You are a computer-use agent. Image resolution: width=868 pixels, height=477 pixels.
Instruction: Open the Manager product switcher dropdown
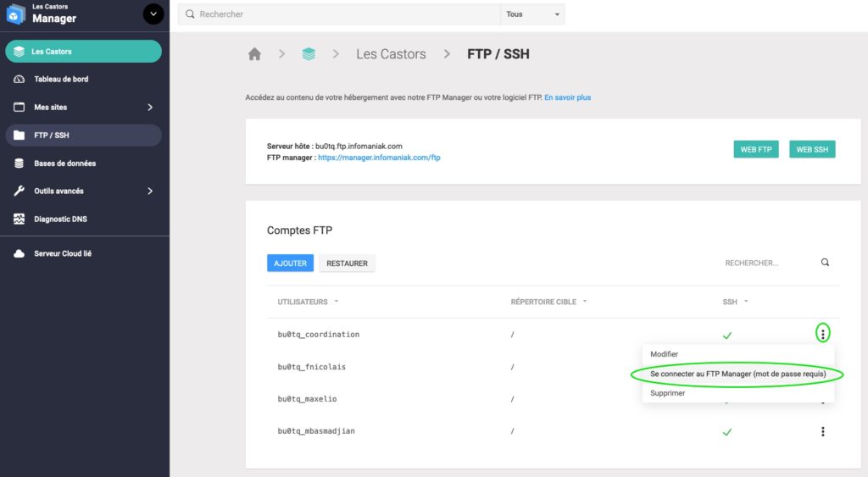tap(153, 14)
